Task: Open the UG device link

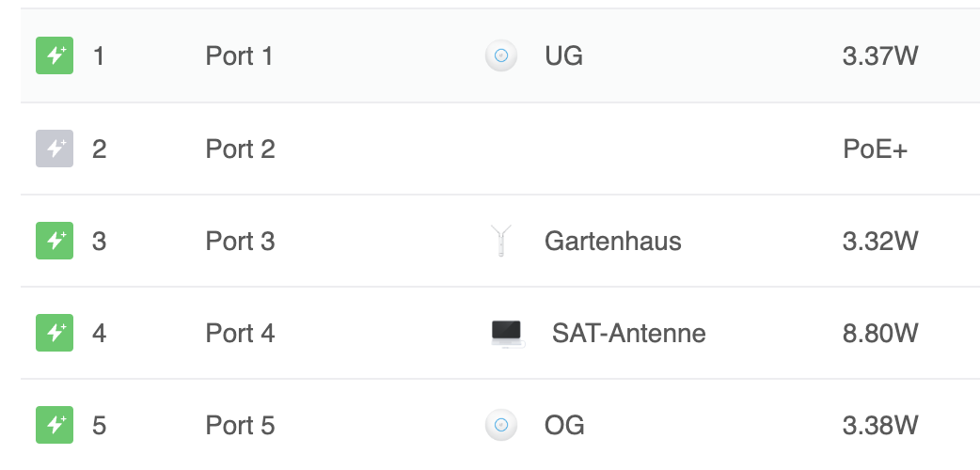Action: point(563,56)
